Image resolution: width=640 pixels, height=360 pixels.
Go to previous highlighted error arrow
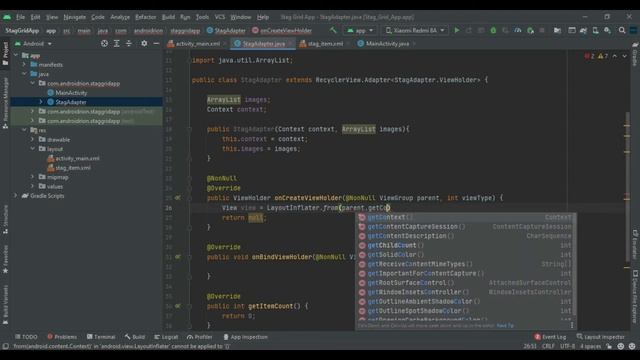point(615,56)
